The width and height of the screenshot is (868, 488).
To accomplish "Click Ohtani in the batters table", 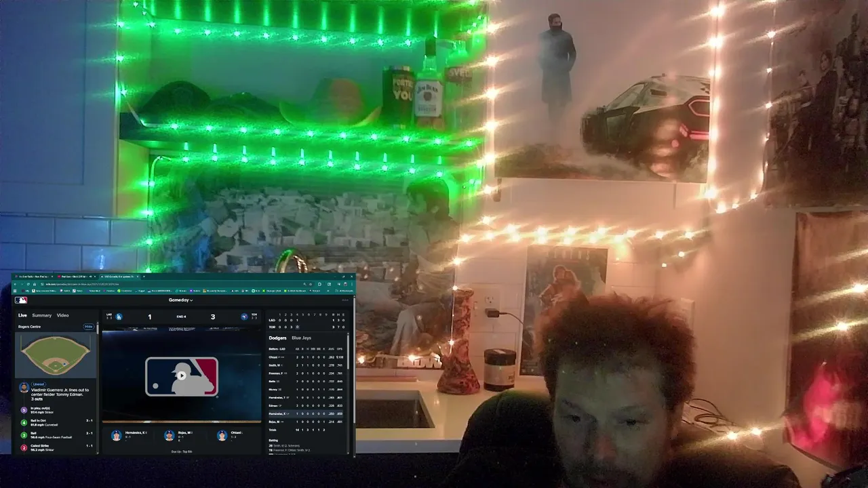I will click(273, 357).
